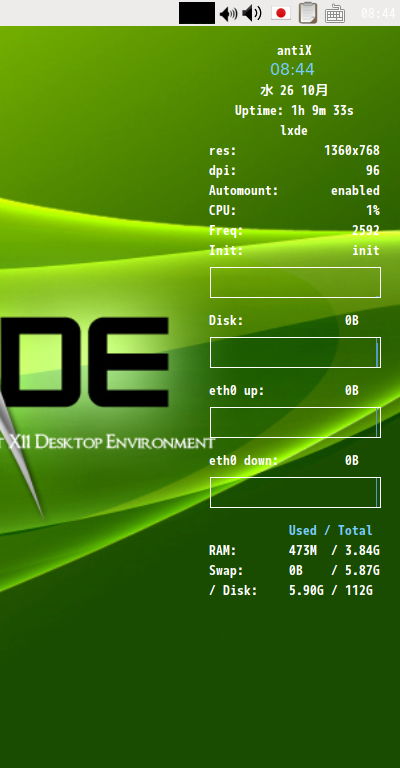The image size is (400, 768).
Task: Click the panel clock showing 08:44
Action: (x=378, y=13)
